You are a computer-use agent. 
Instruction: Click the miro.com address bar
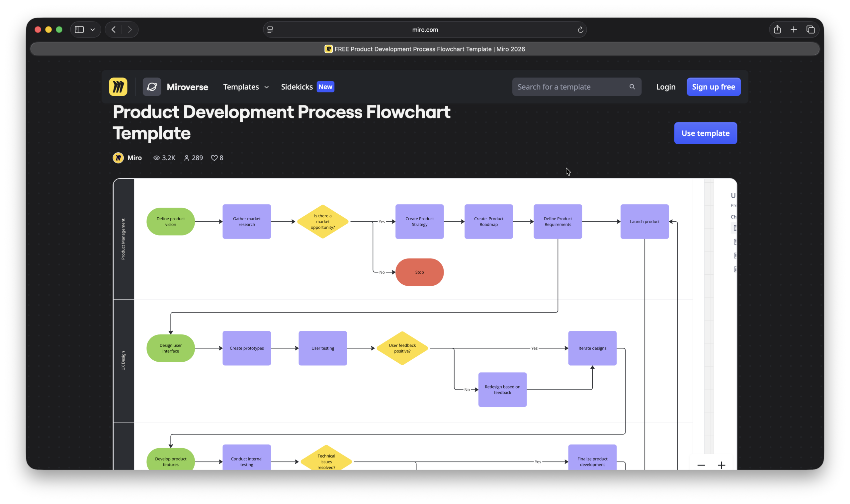click(425, 30)
